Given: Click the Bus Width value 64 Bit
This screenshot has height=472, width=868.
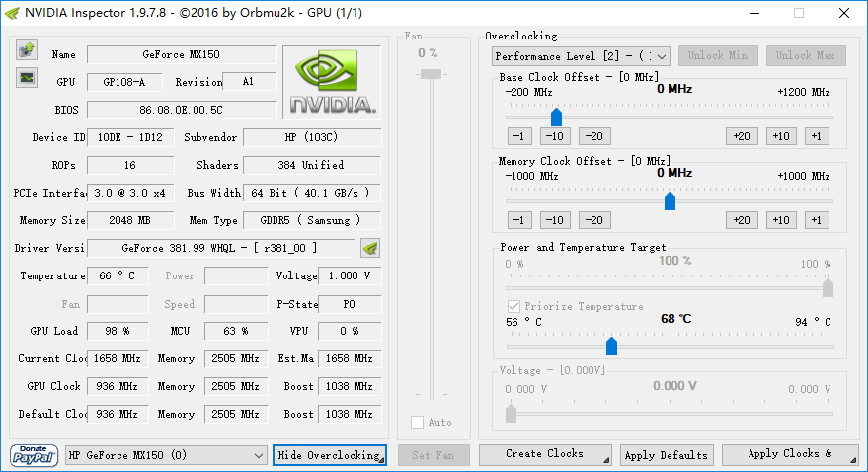Looking at the screenshot, I should (x=312, y=193).
